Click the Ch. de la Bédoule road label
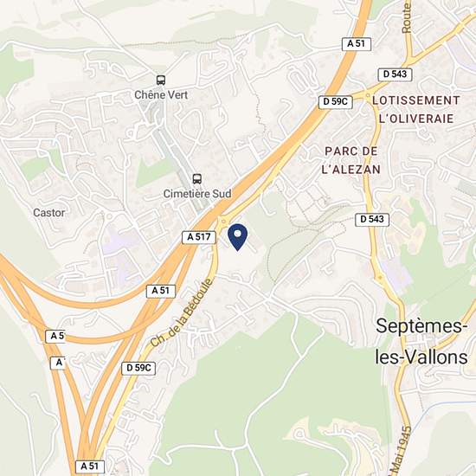 click(x=181, y=312)
